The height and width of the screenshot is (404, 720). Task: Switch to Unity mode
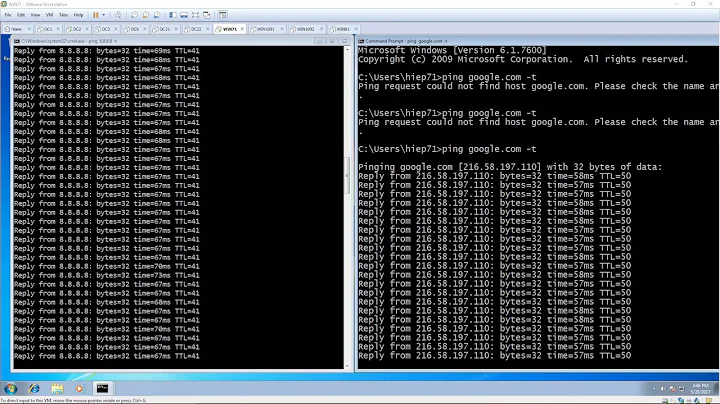[x=207, y=15]
